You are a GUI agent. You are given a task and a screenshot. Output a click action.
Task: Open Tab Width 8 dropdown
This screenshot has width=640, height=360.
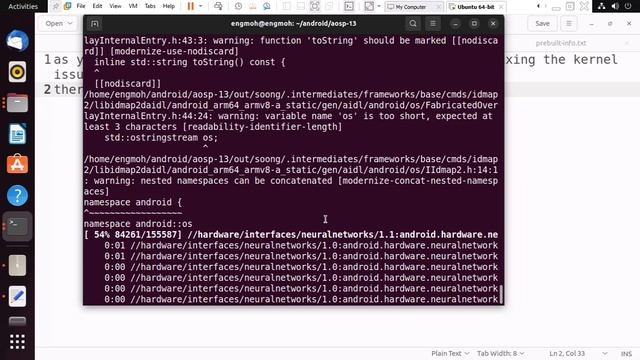(500, 353)
